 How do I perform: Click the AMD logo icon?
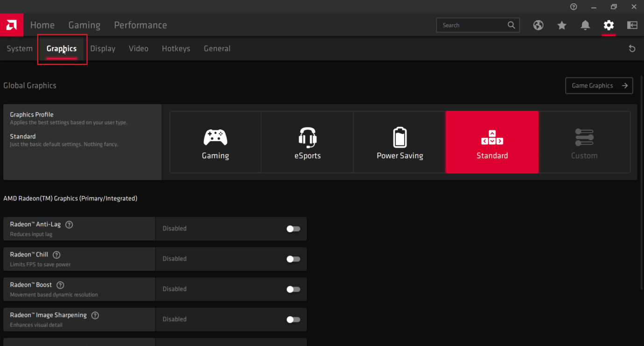coord(11,25)
